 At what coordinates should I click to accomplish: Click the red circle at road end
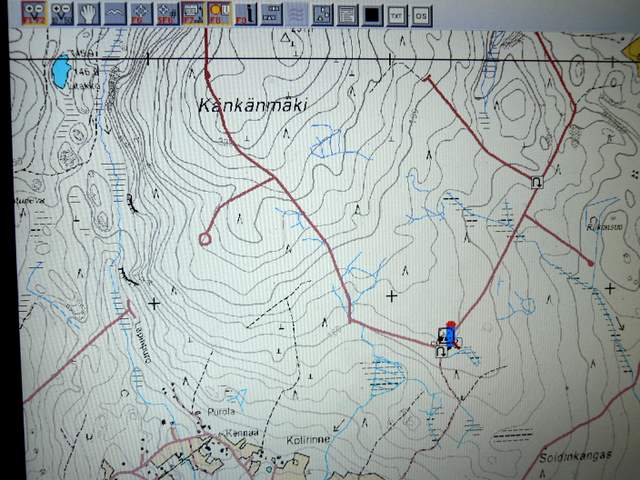point(205,239)
